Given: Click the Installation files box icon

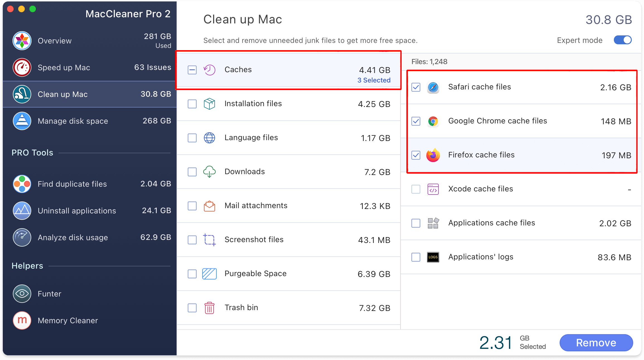Looking at the screenshot, I should coord(209,104).
